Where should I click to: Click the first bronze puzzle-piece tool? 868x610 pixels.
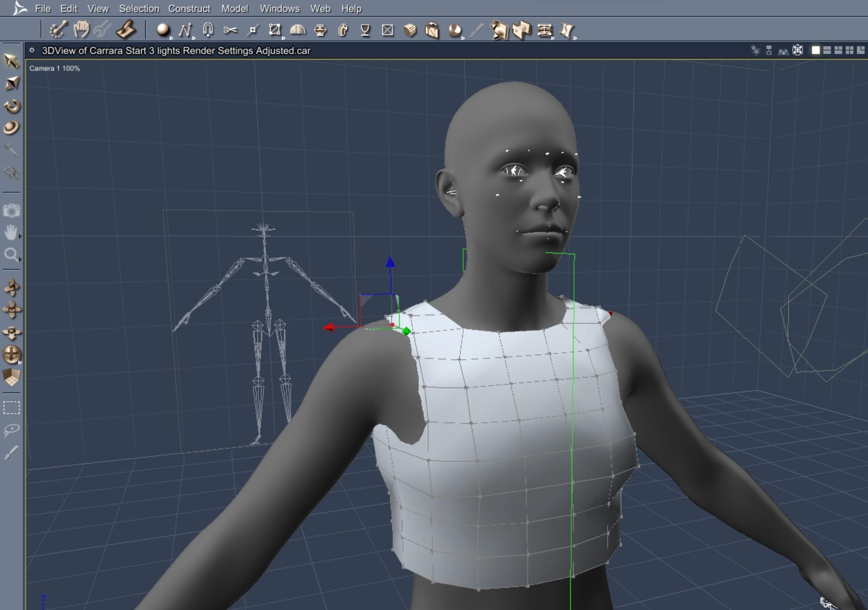(x=499, y=30)
